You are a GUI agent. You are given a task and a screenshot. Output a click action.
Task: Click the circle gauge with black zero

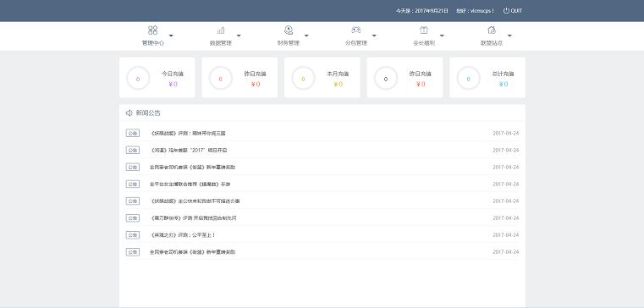[386, 78]
